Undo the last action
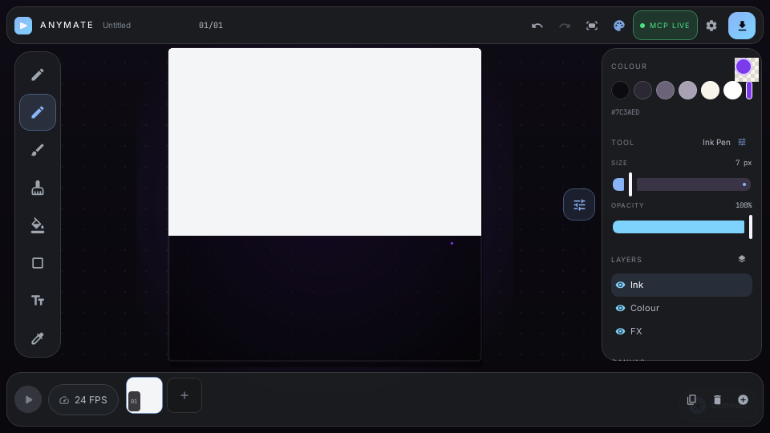Screen dimensions: 770x433 click(x=537, y=26)
